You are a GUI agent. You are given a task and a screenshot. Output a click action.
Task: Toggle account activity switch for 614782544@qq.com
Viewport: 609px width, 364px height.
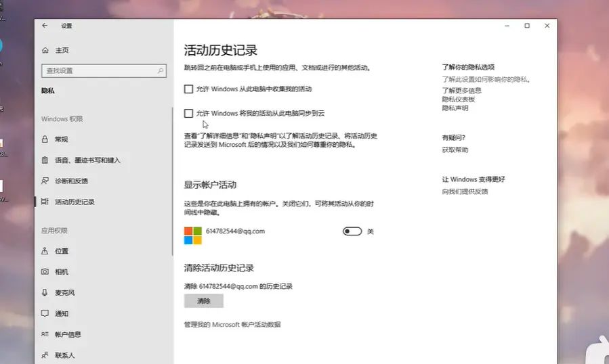tap(352, 231)
